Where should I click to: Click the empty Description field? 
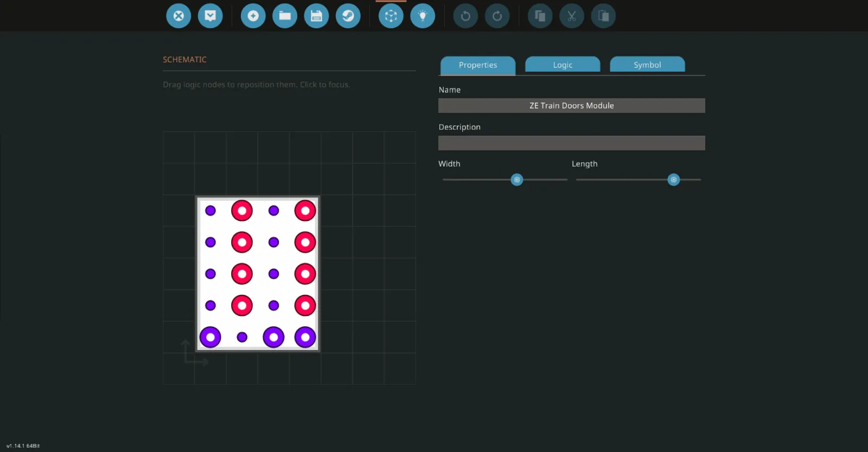(571, 143)
